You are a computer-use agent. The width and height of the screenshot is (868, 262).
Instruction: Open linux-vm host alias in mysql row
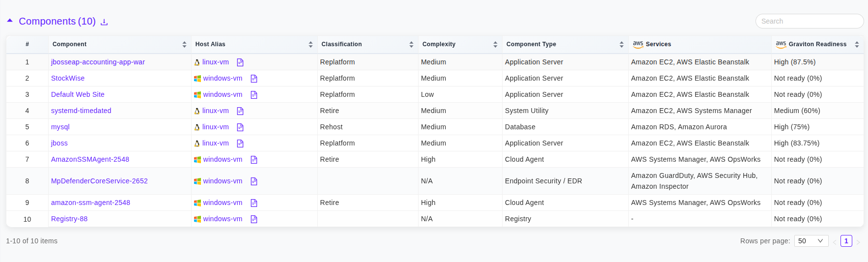[216, 127]
